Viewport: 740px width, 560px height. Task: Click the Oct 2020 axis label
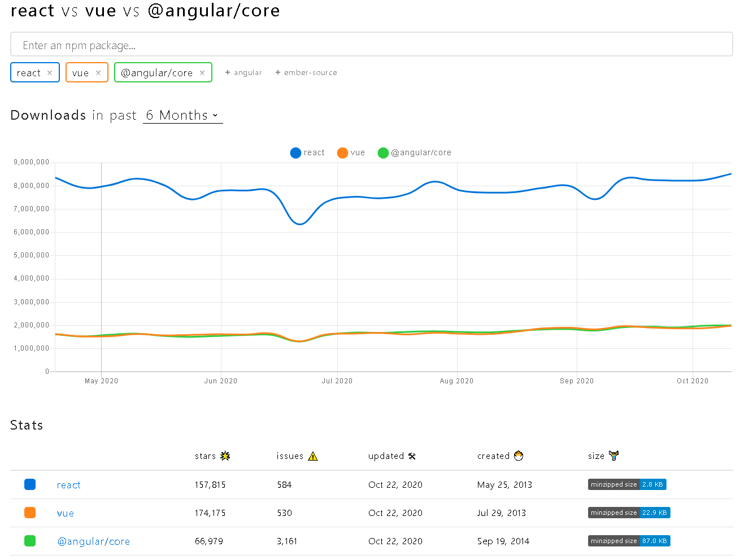693,381
